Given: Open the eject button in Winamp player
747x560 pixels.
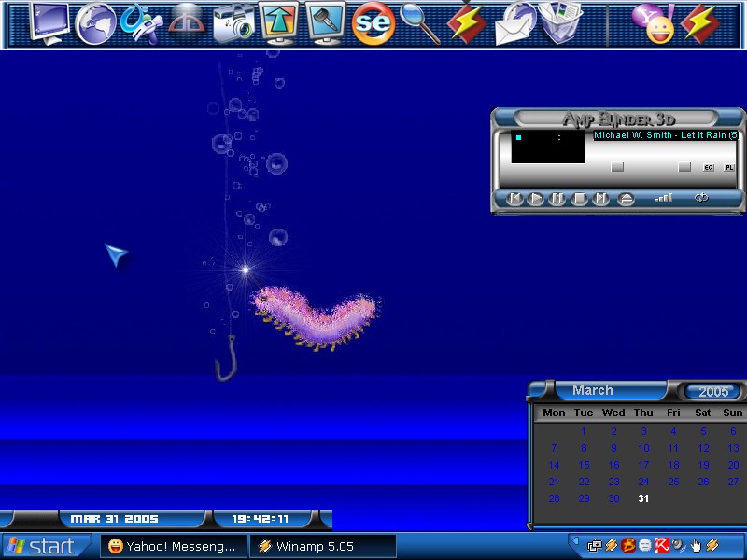Looking at the screenshot, I should pyautogui.click(x=626, y=199).
